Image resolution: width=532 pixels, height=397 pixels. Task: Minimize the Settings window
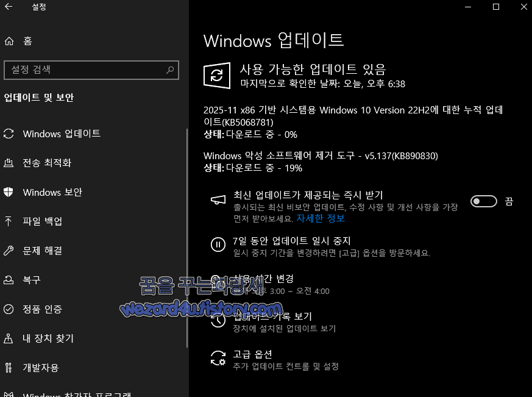click(468, 7)
